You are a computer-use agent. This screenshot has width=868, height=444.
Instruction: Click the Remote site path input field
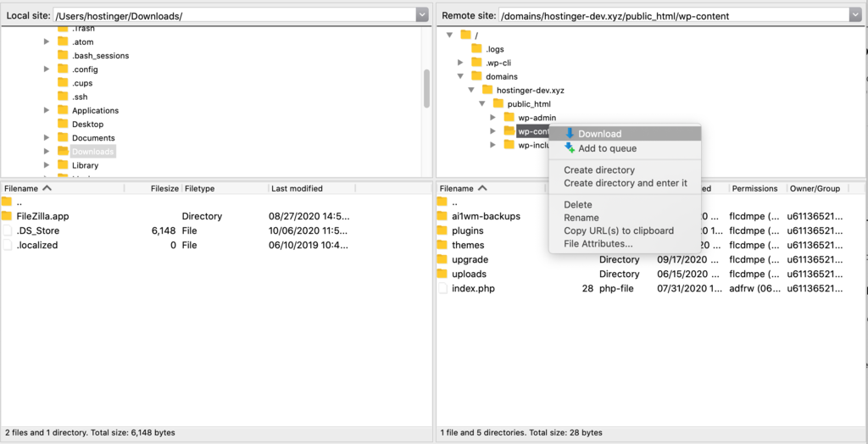[671, 15]
